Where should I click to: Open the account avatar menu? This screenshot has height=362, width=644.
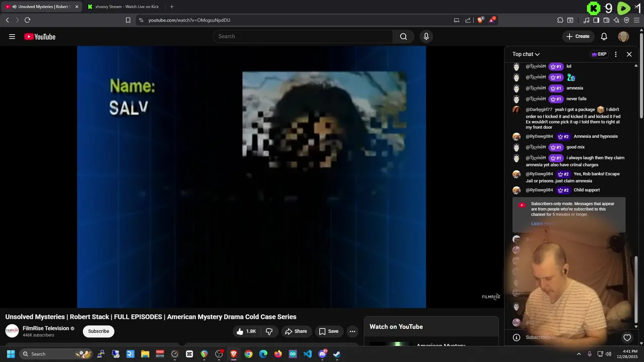tap(623, 36)
